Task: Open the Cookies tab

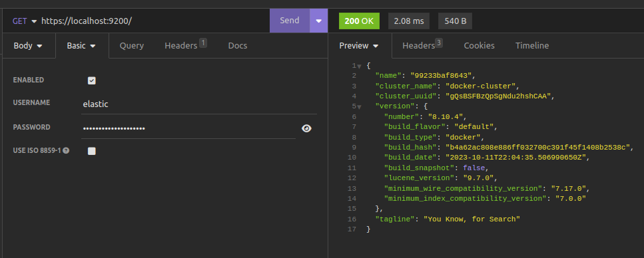Action: (479, 45)
